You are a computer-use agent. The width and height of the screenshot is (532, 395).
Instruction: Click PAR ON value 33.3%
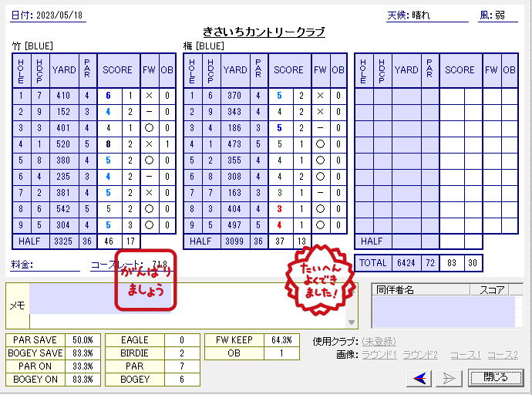[82, 366]
